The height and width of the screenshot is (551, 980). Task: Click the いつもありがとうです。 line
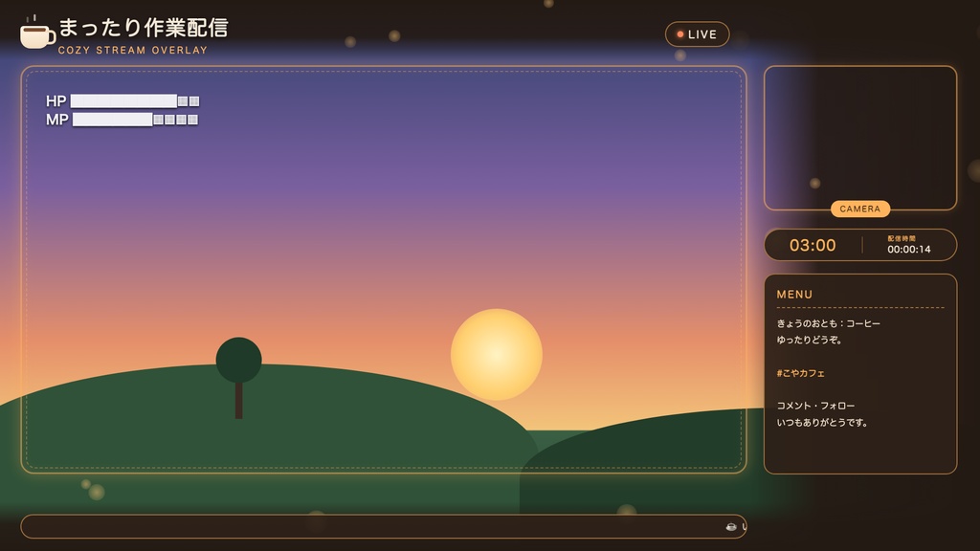point(822,422)
